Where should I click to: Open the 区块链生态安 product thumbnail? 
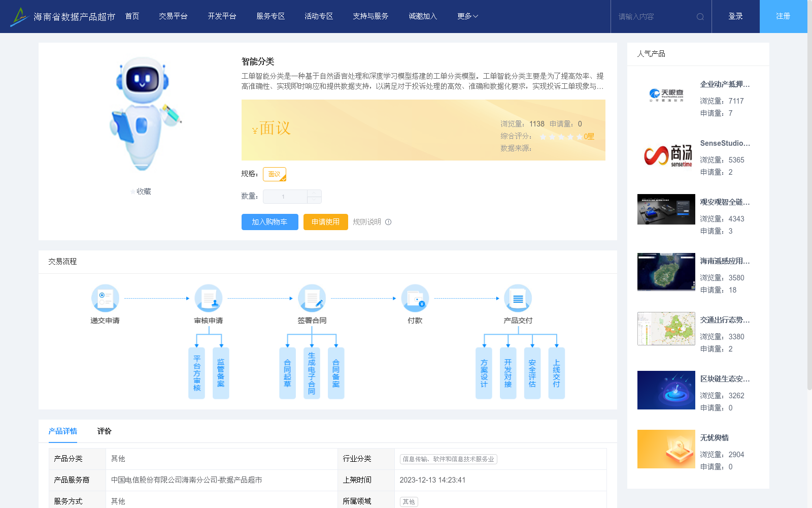[x=666, y=390]
